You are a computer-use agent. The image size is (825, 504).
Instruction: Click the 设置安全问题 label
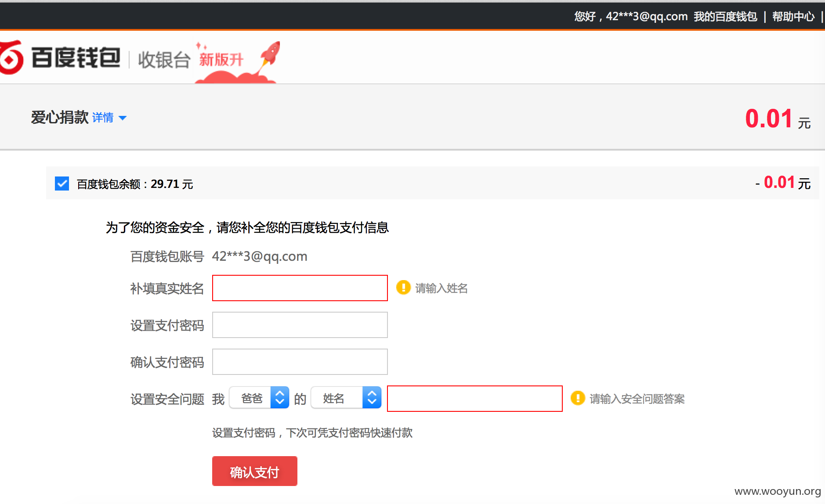click(167, 399)
